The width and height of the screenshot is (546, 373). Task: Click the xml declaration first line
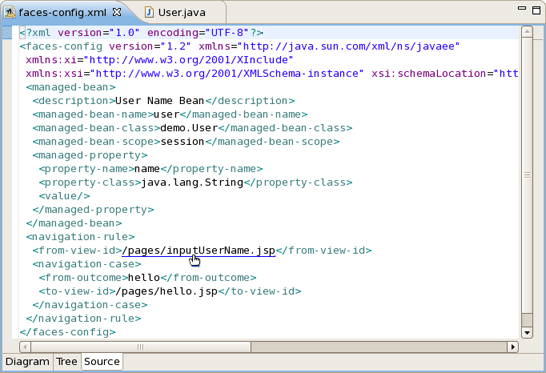point(141,33)
